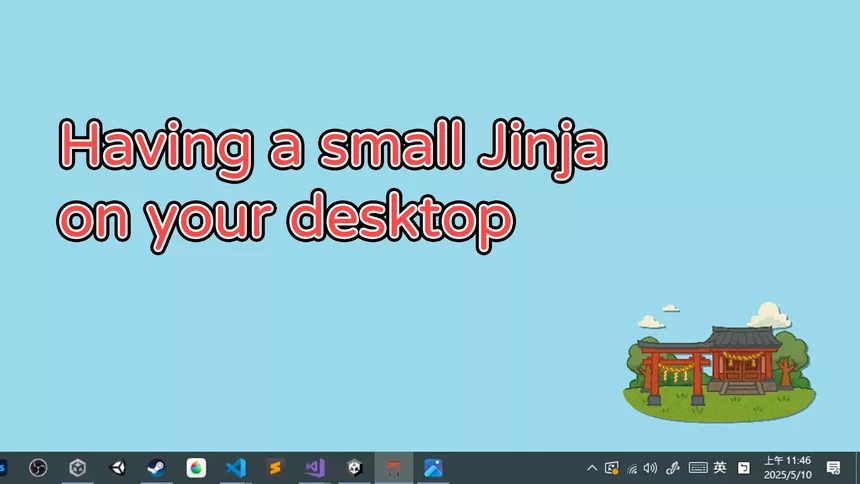Switch to the white Unity editor icon

117,468
